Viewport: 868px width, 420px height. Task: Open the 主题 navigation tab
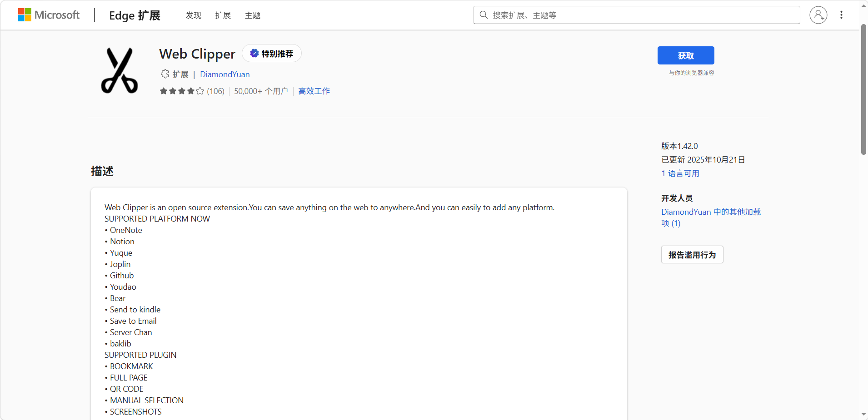(x=253, y=15)
